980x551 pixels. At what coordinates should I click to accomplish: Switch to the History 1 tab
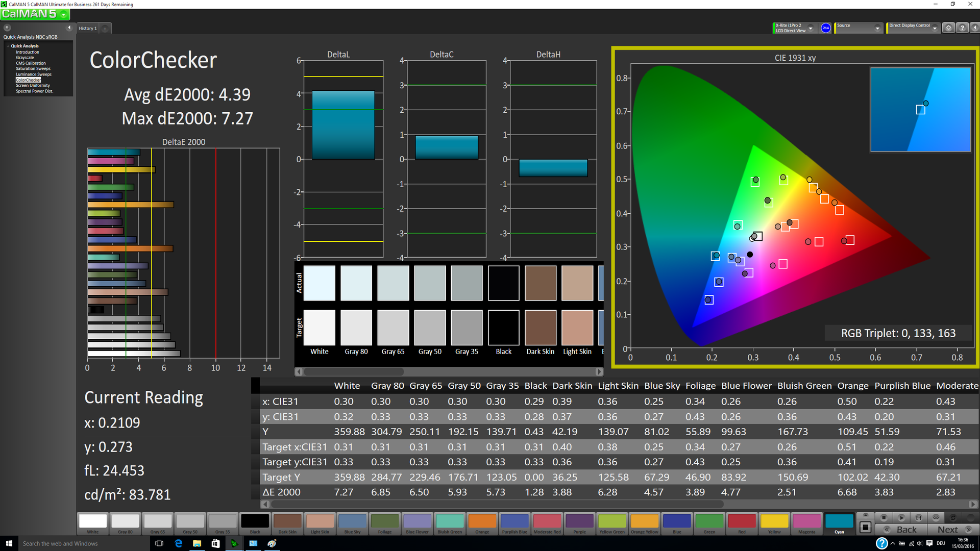point(87,29)
